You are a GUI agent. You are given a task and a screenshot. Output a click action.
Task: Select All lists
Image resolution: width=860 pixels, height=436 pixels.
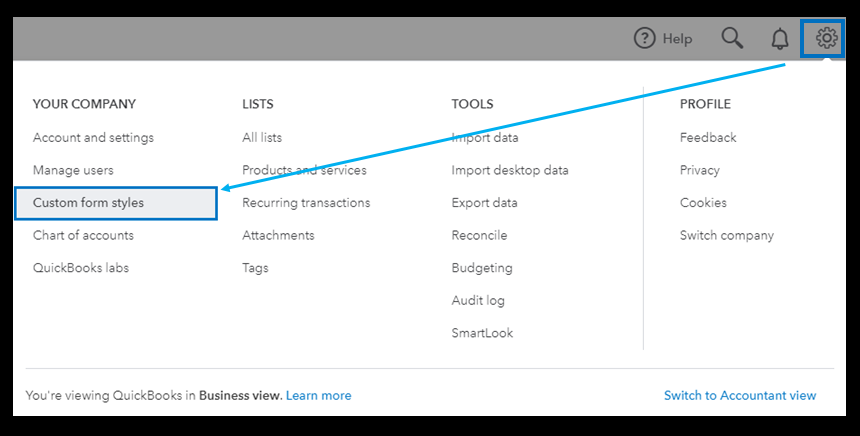click(x=262, y=138)
